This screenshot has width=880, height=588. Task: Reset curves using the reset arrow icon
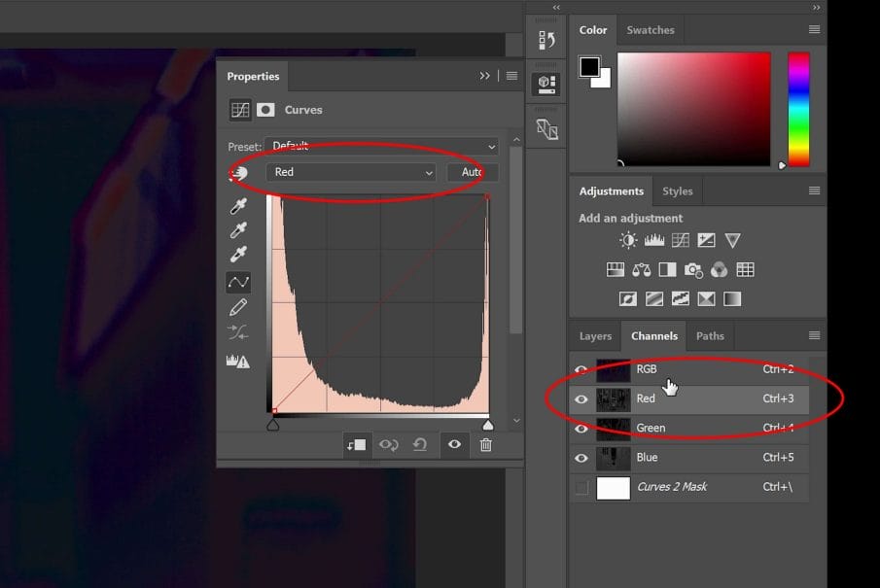(x=420, y=444)
